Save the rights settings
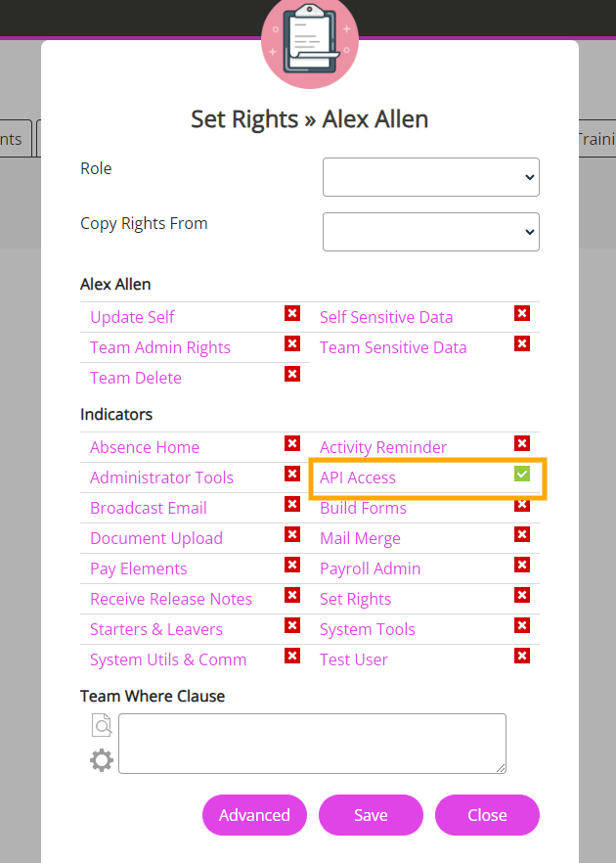Viewport: 616px width, 863px height. tap(371, 815)
